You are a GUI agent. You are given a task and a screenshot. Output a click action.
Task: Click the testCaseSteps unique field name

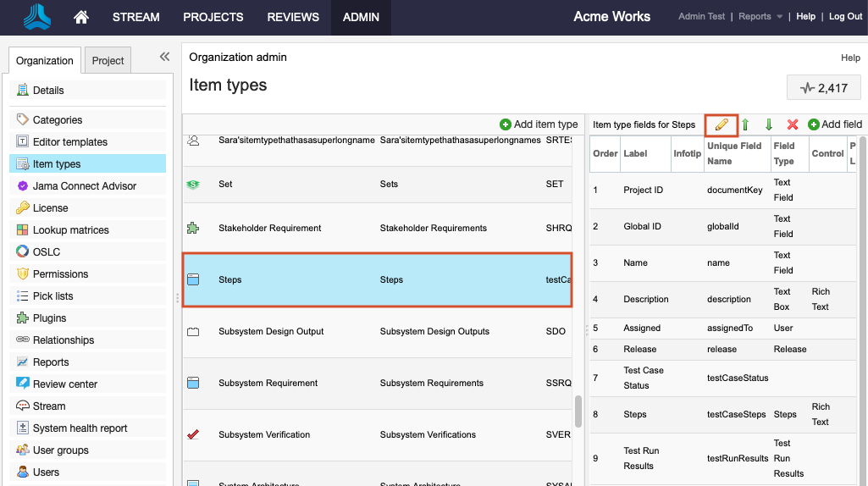tap(736, 415)
